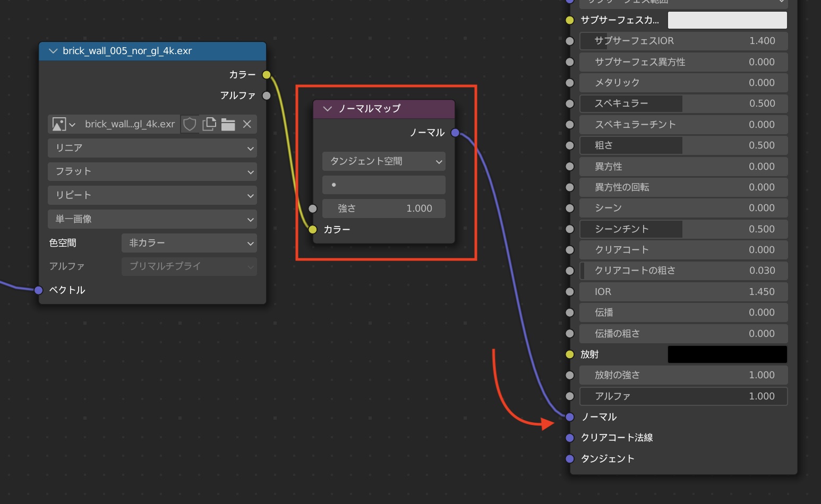
Task: Click the black Emission color swatch
Action: 727,354
